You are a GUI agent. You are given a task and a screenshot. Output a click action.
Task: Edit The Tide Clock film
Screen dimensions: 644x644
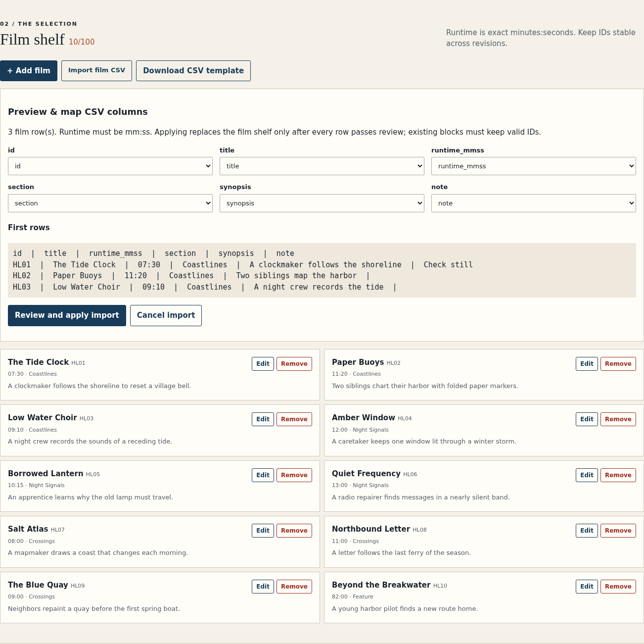tap(263, 364)
